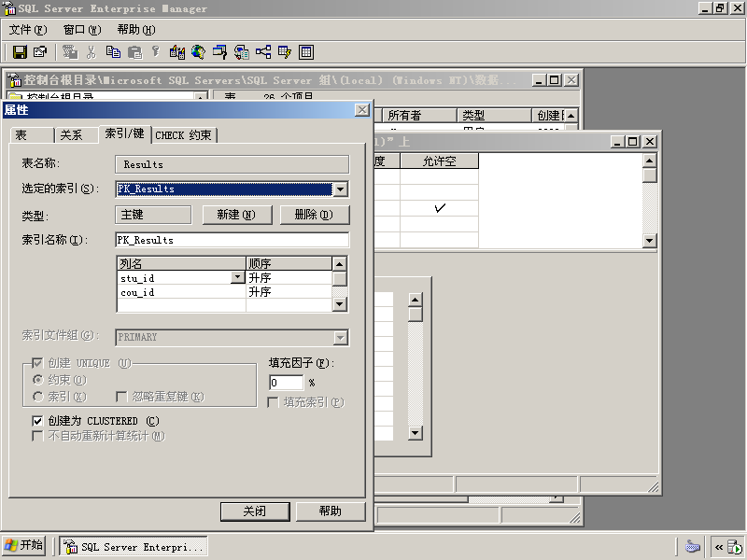Viewport: 747px width, 560px height.
Task: Click the Enterprise Manager title bar icon
Action: tap(9, 8)
